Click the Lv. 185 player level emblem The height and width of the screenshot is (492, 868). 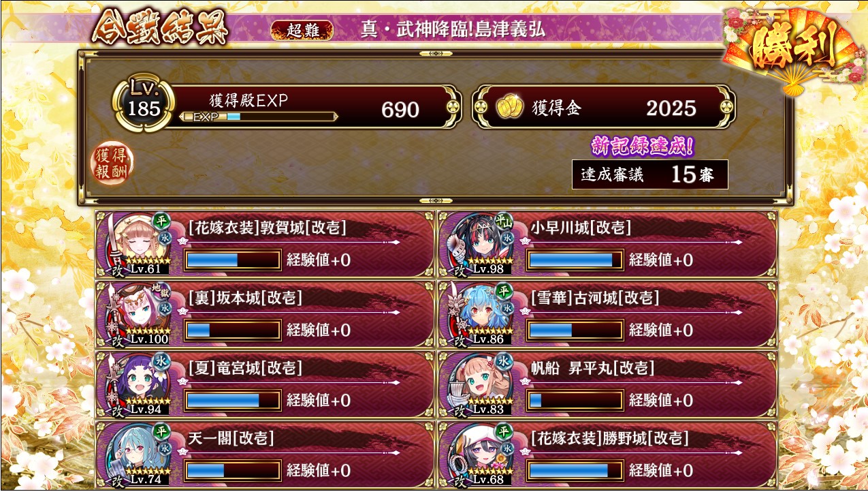click(144, 104)
